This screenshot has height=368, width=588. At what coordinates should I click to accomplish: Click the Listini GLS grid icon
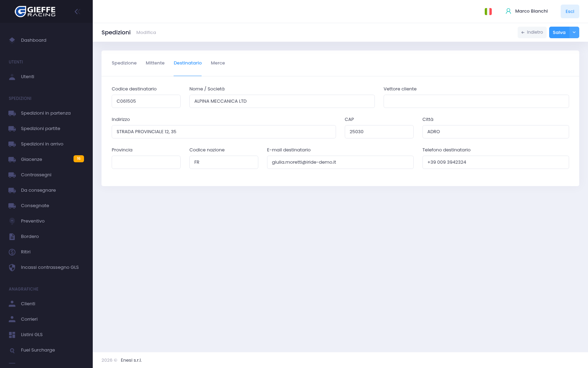coord(12,335)
